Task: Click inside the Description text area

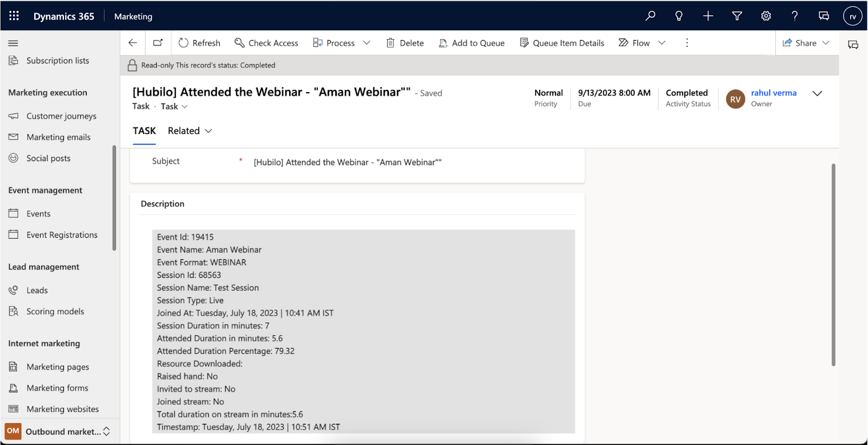Action: pyautogui.click(x=363, y=332)
